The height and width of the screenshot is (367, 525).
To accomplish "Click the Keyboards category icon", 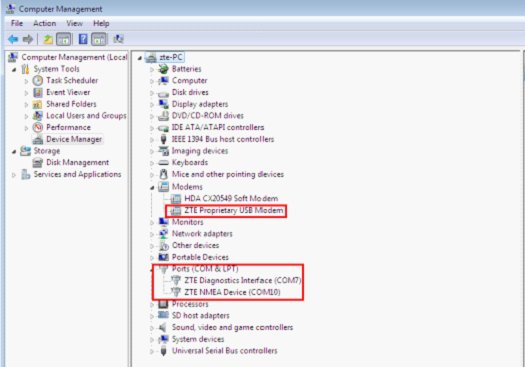I will click(163, 163).
